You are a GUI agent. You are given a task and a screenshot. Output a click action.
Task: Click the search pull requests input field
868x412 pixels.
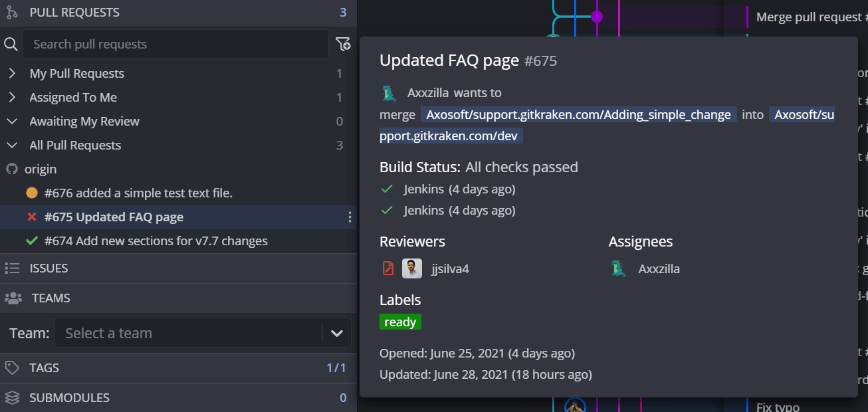click(x=175, y=44)
